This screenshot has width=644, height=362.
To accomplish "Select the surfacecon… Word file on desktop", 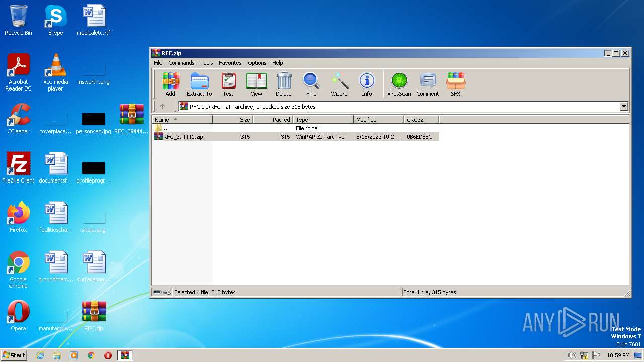I will click(x=94, y=266).
